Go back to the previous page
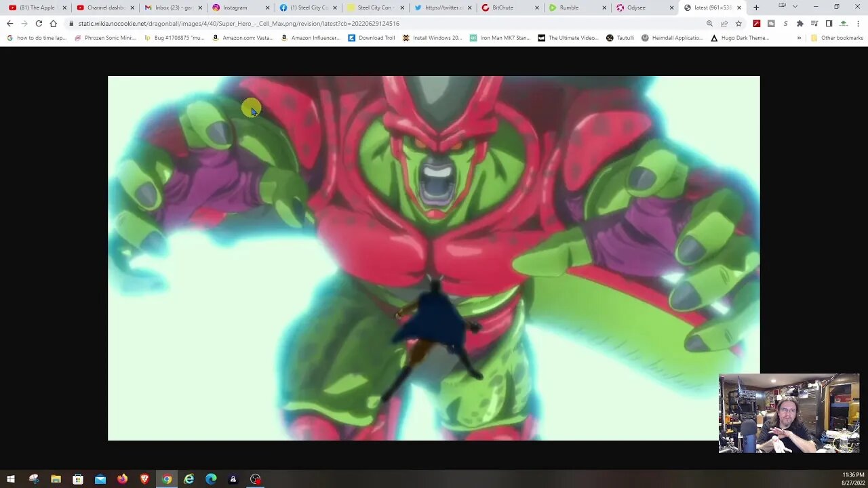 (9, 23)
